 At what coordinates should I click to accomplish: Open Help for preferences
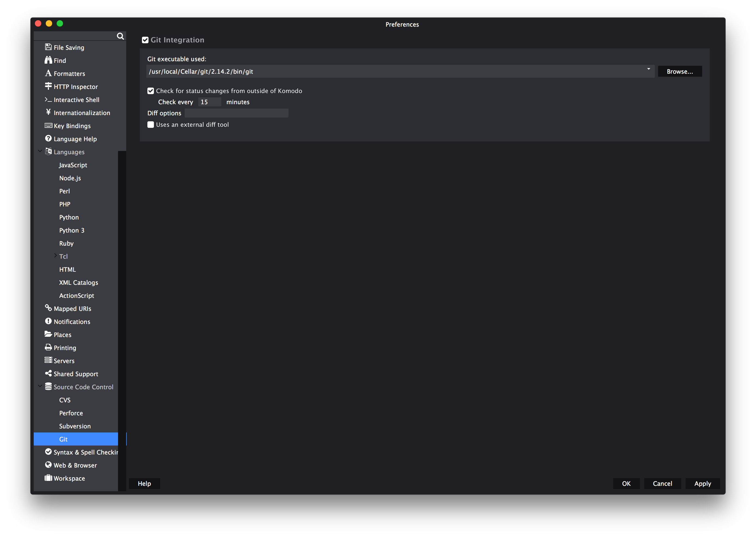coord(144,483)
